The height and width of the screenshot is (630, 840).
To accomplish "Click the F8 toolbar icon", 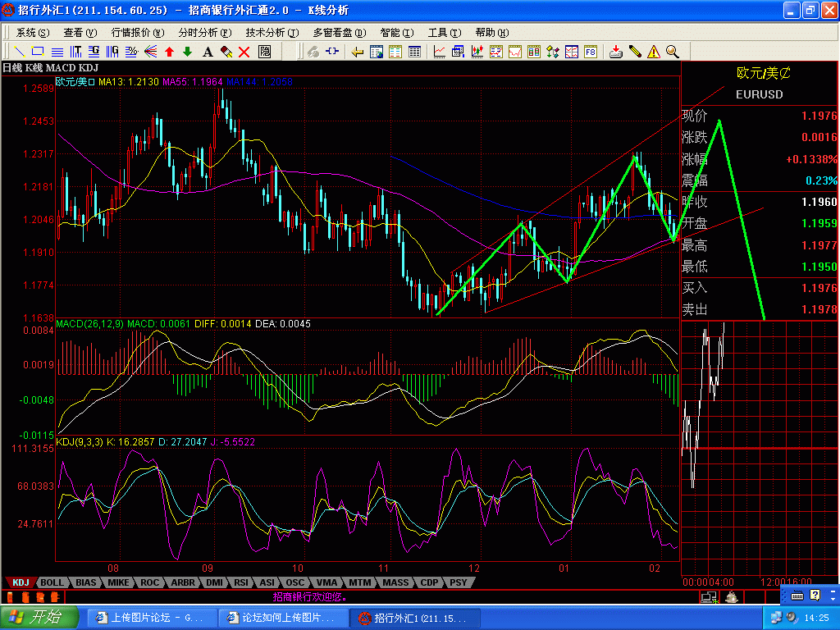I will (x=590, y=52).
